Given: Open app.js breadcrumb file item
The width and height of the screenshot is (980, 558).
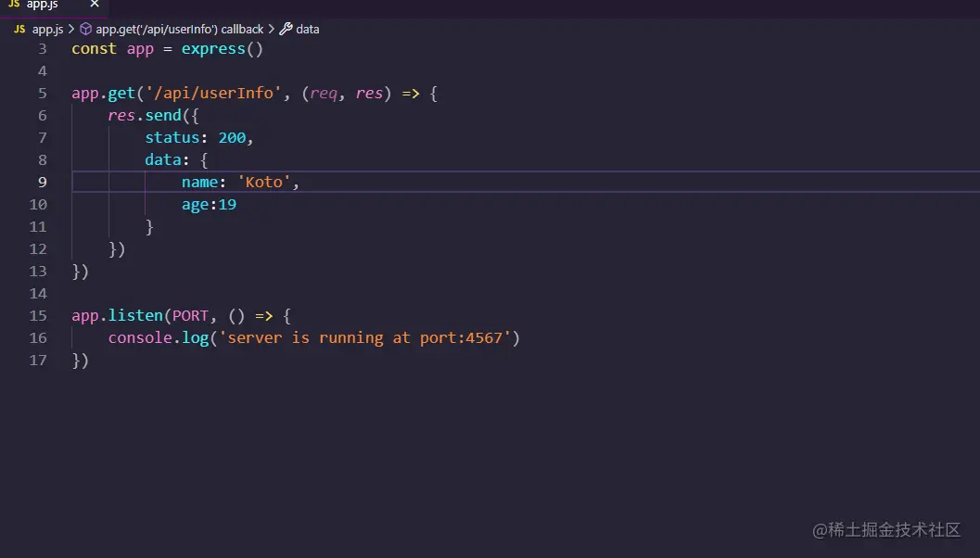Looking at the screenshot, I should pos(47,29).
